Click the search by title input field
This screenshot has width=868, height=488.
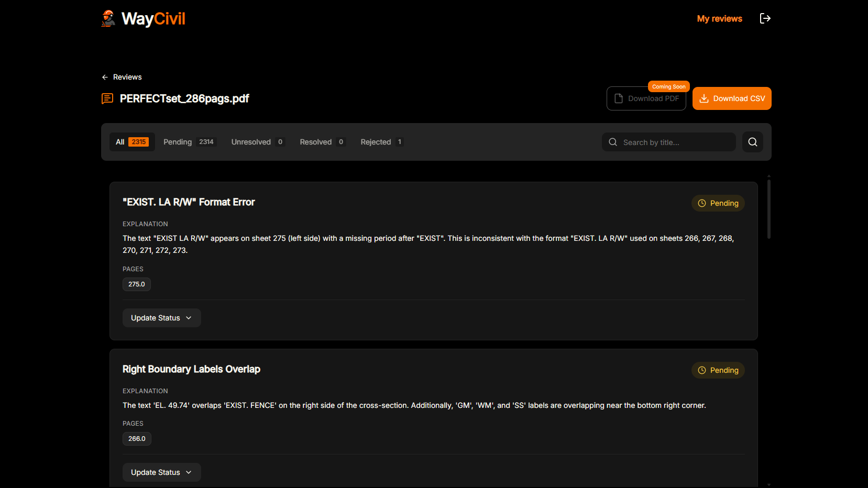click(x=668, y=142)
